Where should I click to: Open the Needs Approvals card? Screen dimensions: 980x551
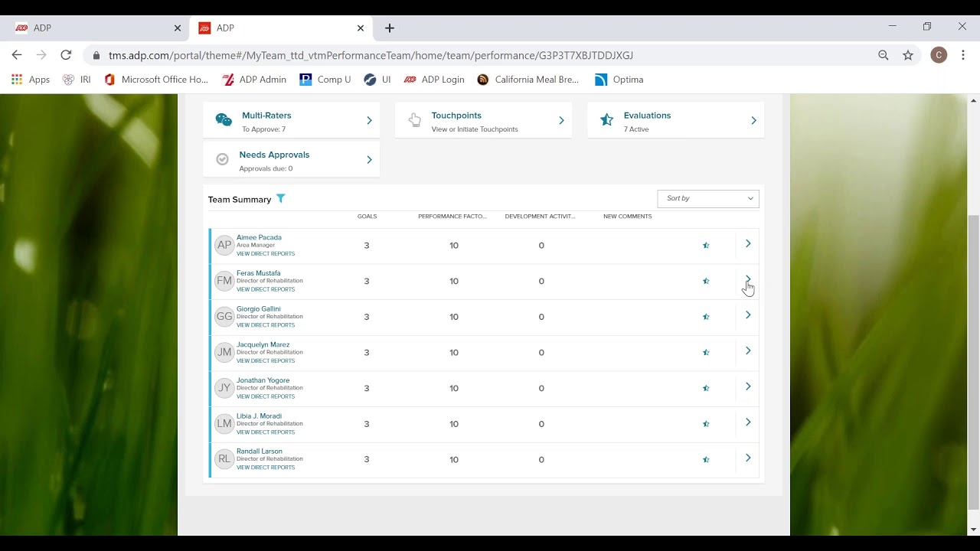tap(291, 159)
